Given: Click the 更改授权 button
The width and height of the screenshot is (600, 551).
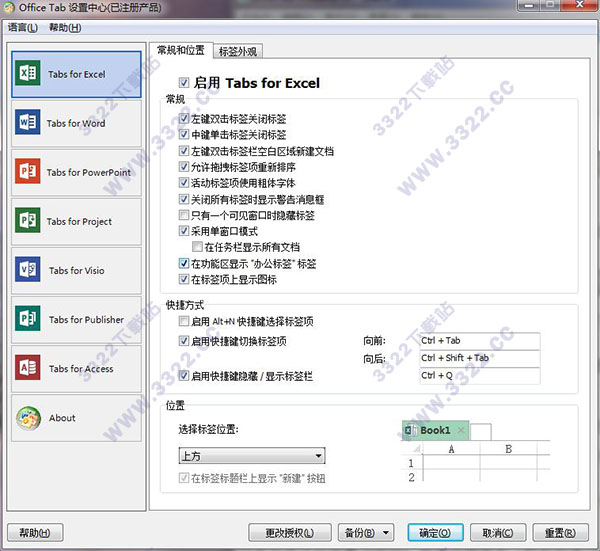Looking at the screenshot, I should pyautogui.click(x=290, y=533).
